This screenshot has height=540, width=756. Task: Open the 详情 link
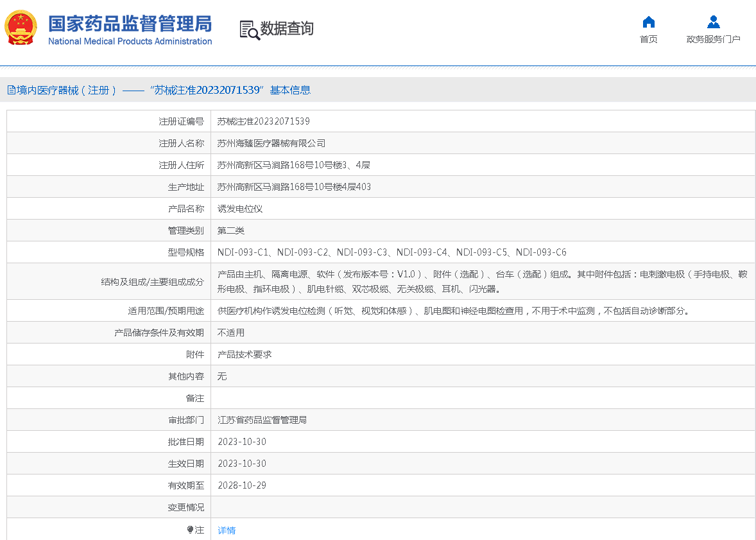(227, 530)
